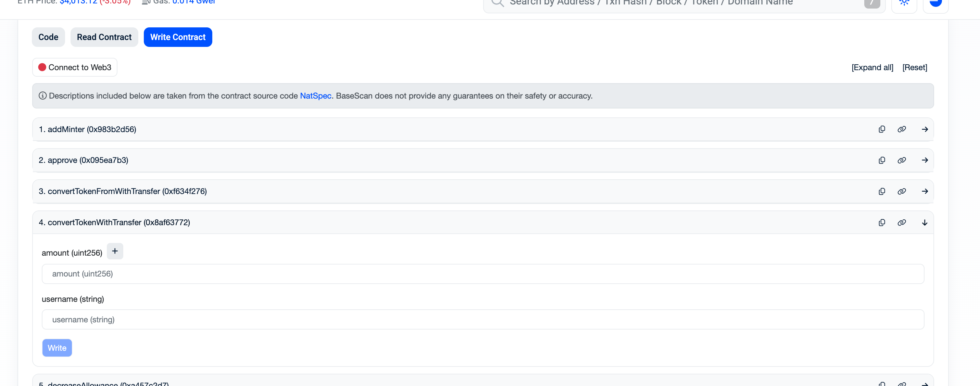Copy permalink icon for approve row
Viewport: 980px width, 386px height.
(901, 160)
